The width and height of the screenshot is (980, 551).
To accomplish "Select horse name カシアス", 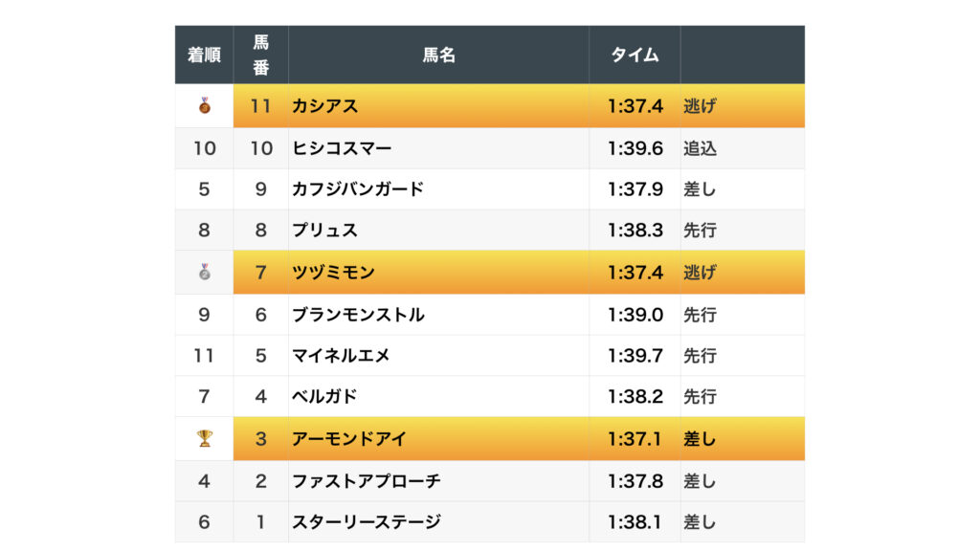I will click(x=325, y=106).
